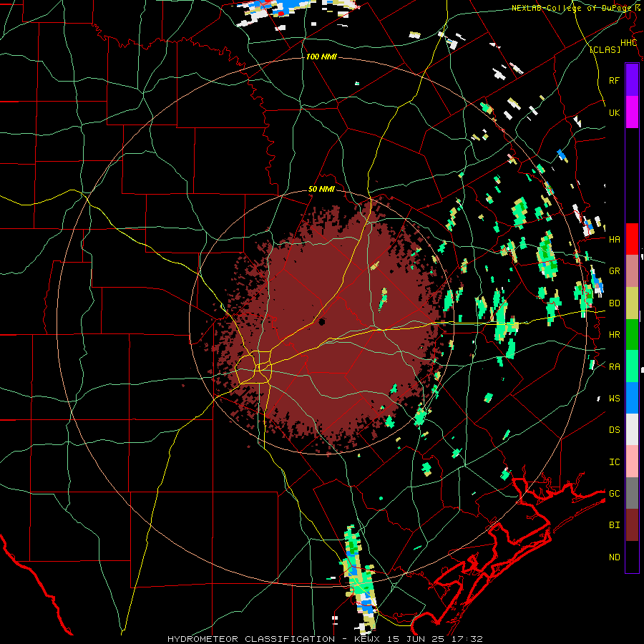The width and height of the screenshot is (644, 644).
Task: Click the RA light green legend swatch
Action: click(632, 366)
